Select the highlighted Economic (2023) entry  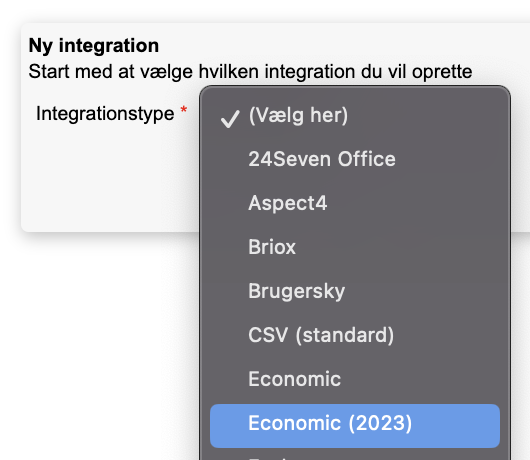pos(355,426)
